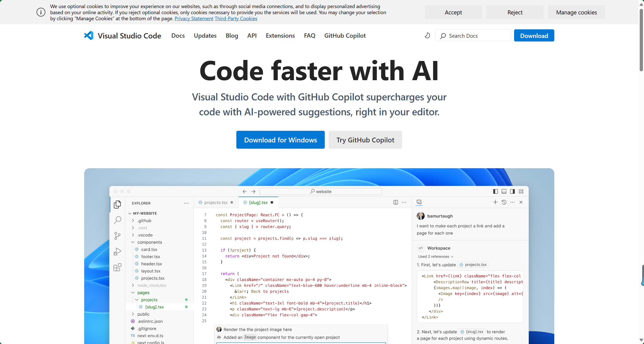Viewport: 644px width, 344px height.
Task: Toggle the bottom panel layout icon
Action: pos(504,191)
